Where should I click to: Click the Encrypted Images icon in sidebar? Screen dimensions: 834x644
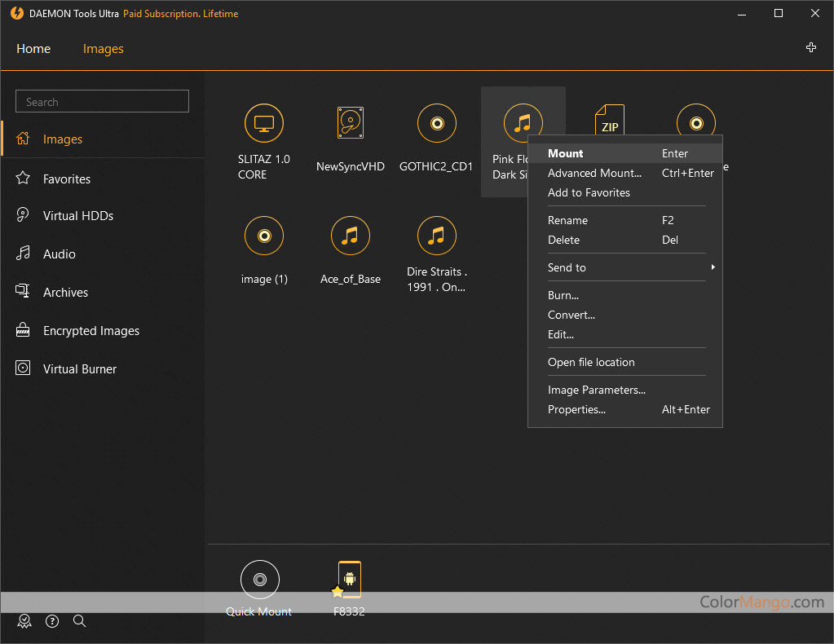point(23,329)
